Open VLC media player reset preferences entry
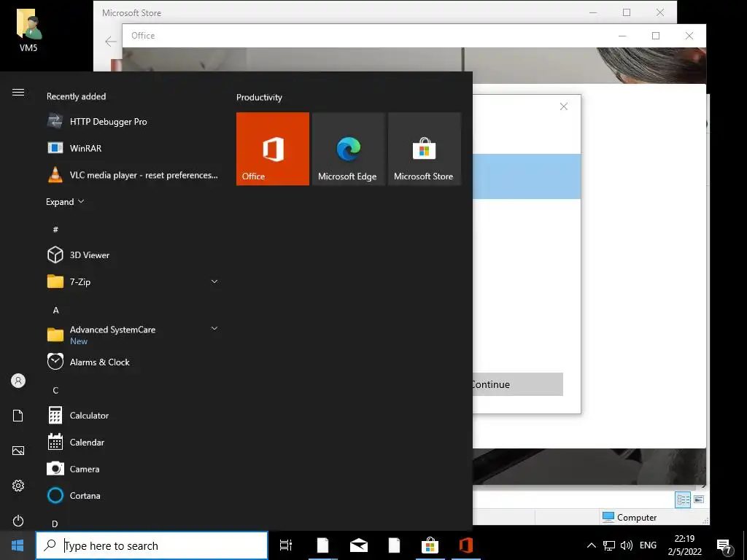The image size is (747, 560). pos(133,175)
